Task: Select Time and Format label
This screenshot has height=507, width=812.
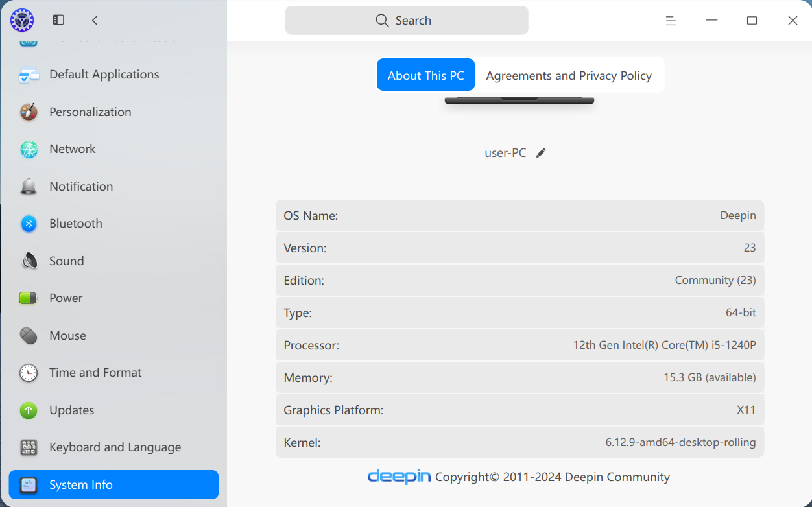Action: 95,373
